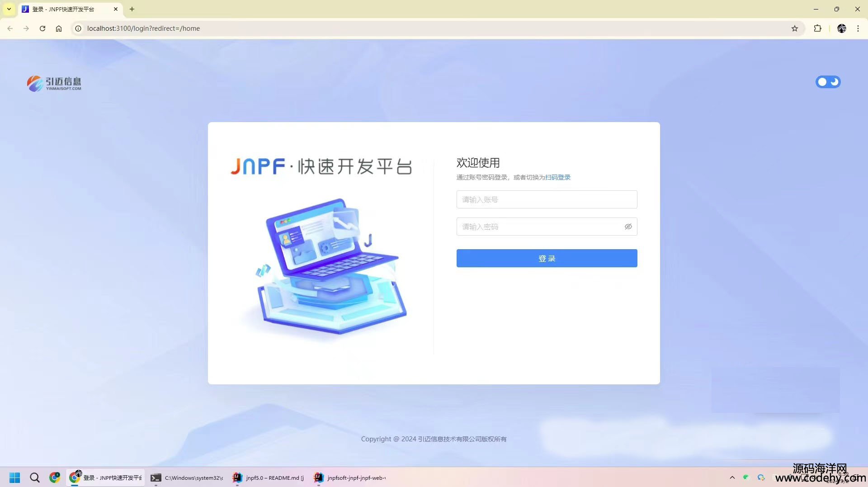The height and width of the screenshot is (487, 868).
Task: Click the colorful sync tray icon
Action: [761, 478]
